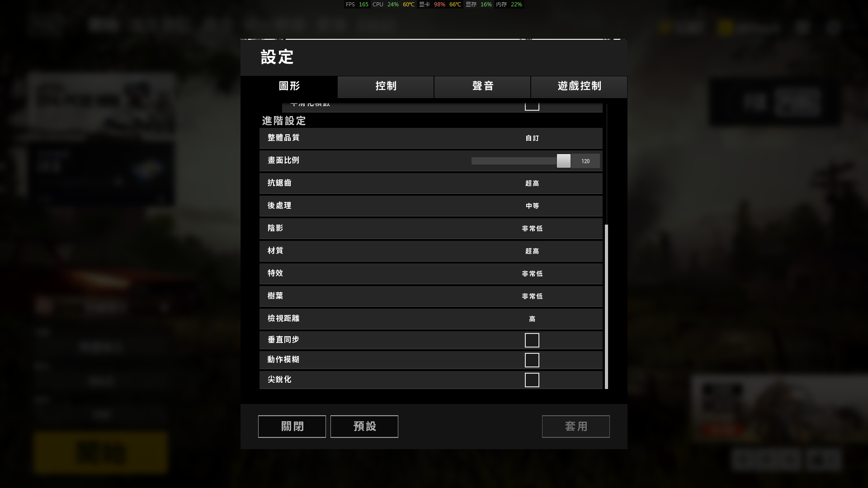The height and width of the screenshot is (488, 868).
Task: Enable the 垂直同步 checkbox
Action: (532, 340)
